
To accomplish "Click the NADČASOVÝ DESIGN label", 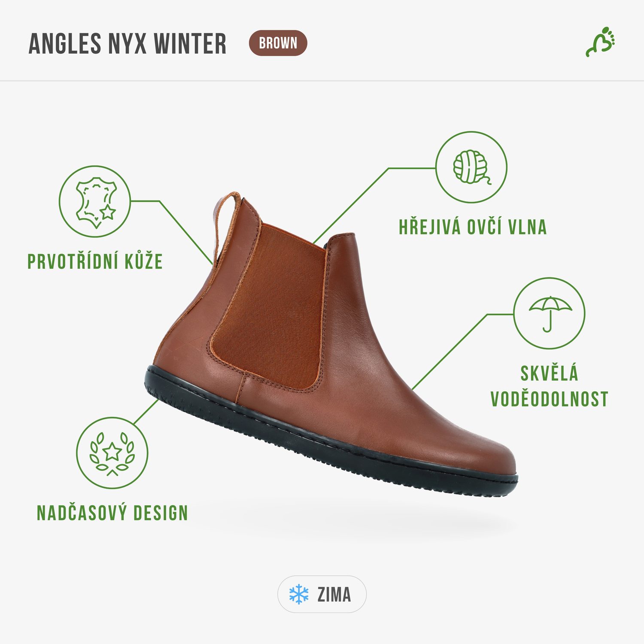I will click(112, 513).
